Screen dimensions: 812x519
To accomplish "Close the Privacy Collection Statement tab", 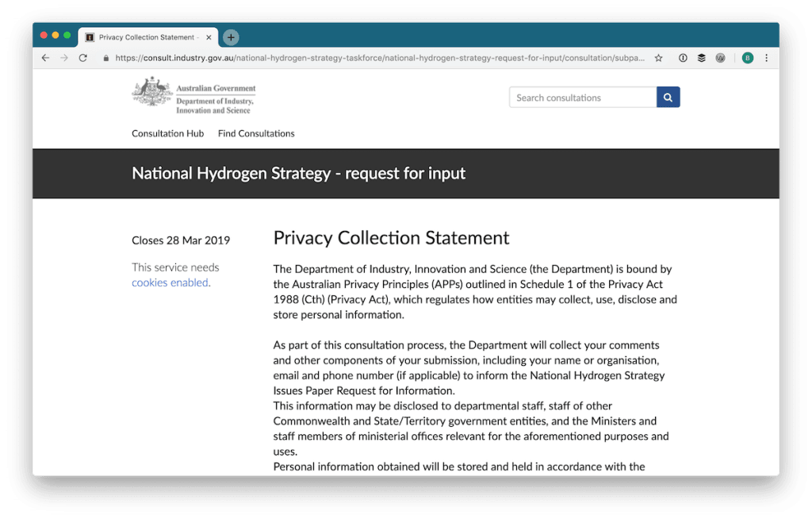I will 209,37.
